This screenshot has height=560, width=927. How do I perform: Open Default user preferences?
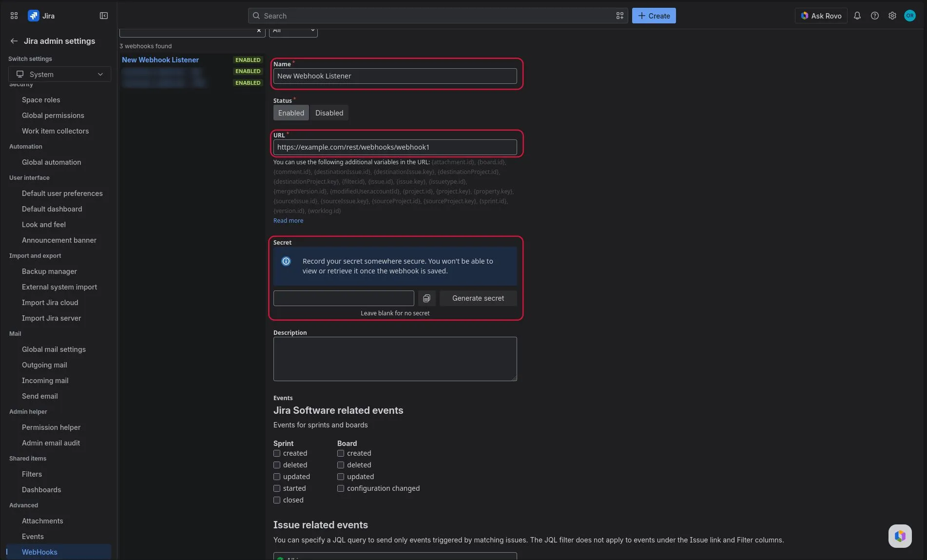click(x=62, y=193)
